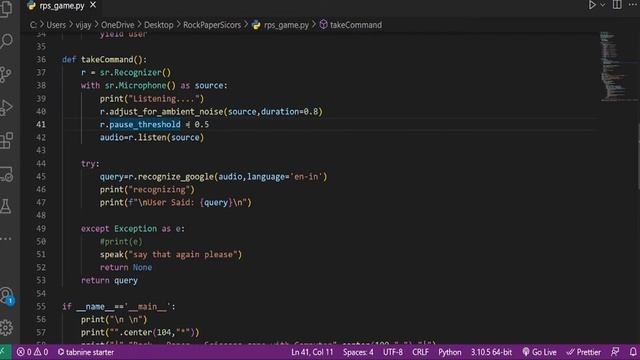This screenshot has height=360, width=640.
Task: Click line number 44 in the gutter
Action: pos(41,164)
